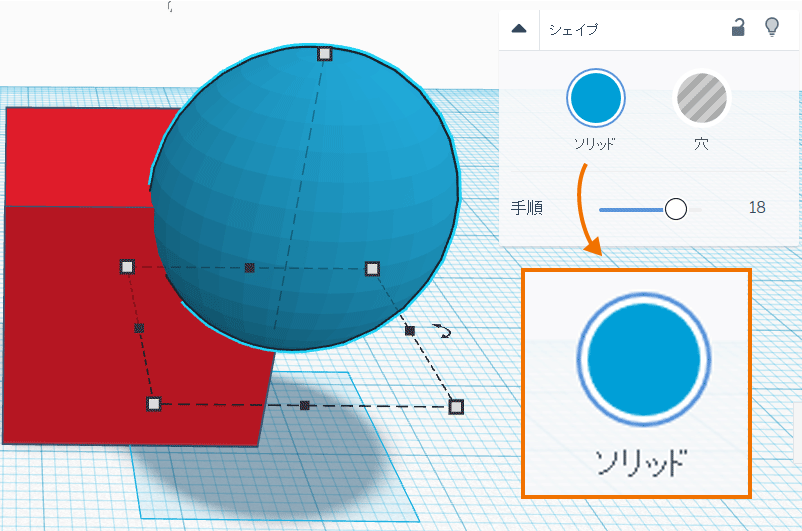Click the top height handle of sphere

(324, 54)
